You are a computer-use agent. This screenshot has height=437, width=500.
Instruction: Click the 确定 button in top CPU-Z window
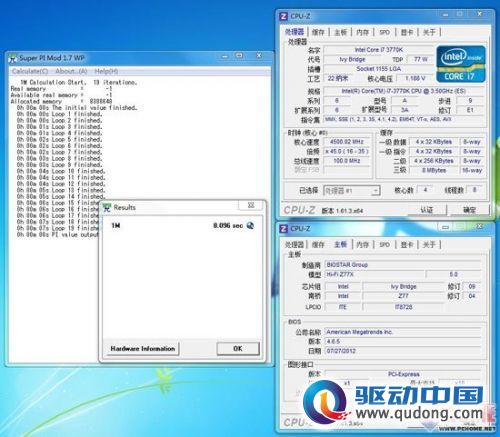469,210
